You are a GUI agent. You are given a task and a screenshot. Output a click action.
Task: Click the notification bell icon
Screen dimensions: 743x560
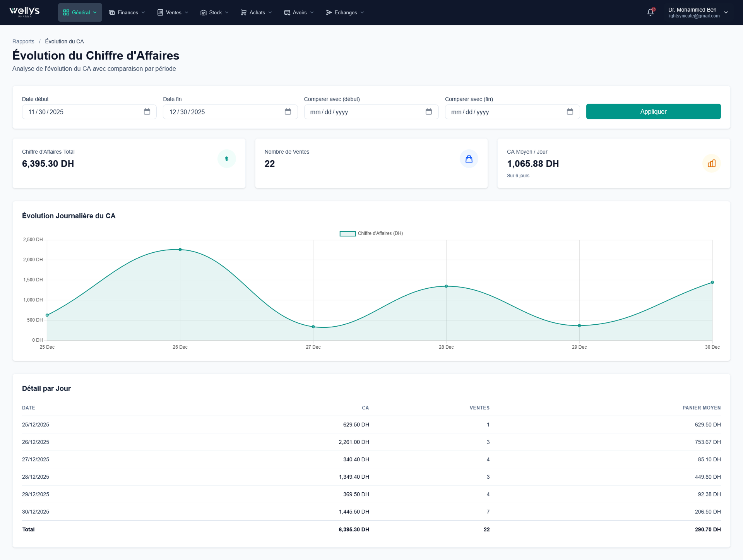pyautogui.click(x=651, y=12)
